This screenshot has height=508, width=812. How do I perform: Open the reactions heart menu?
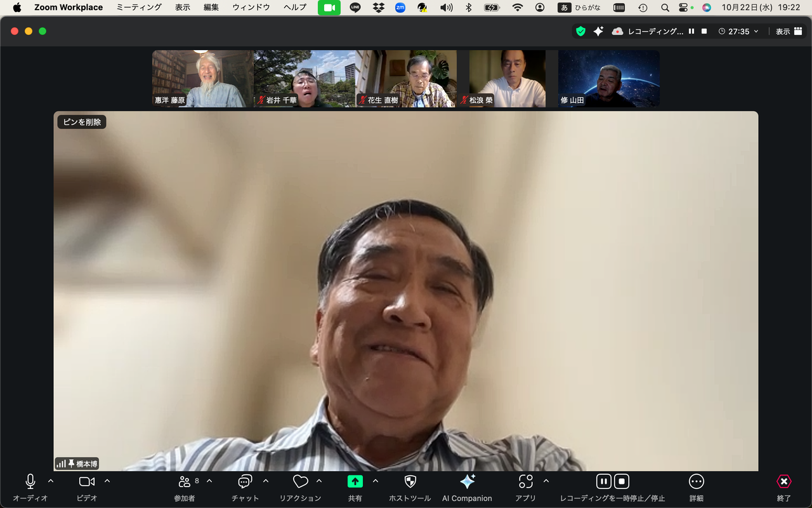tap(301, 487)
